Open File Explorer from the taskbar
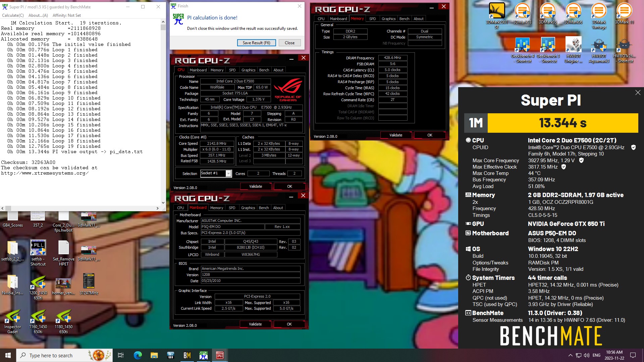The height and width of the screenshot is (362, 644). (154, 355)
